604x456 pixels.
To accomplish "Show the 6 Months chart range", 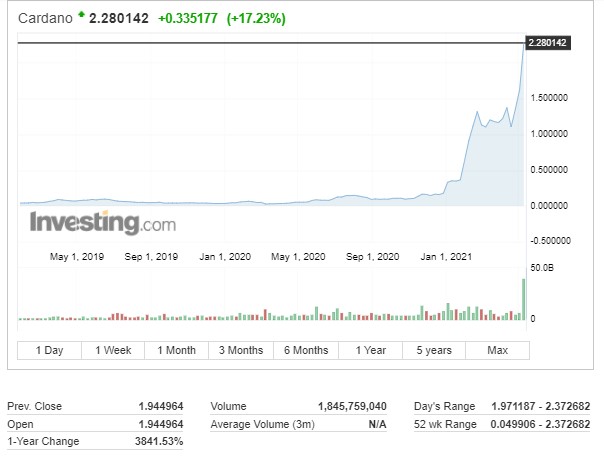I will 306,350.
